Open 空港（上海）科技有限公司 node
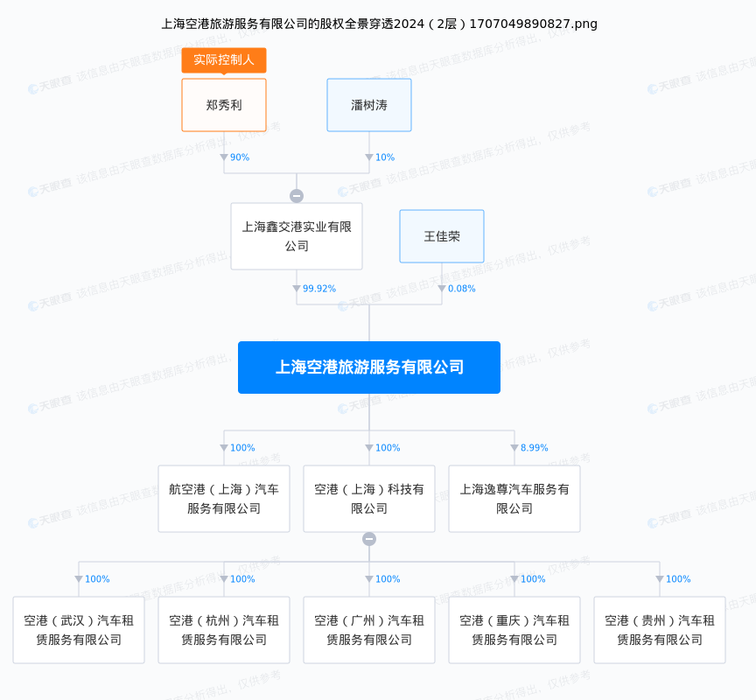The height and width of the screenshot is (700, 756). [369, 499]
